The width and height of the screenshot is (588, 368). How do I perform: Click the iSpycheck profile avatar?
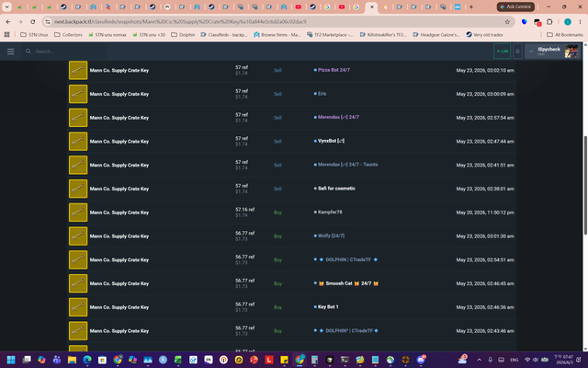pyautogui.click(x=571, y=52)
